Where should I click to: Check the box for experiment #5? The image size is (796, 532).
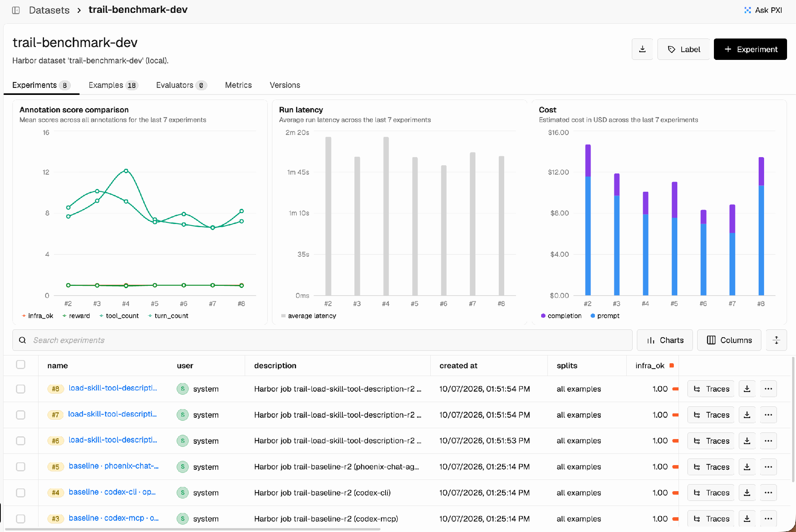(x=21, y=467)
